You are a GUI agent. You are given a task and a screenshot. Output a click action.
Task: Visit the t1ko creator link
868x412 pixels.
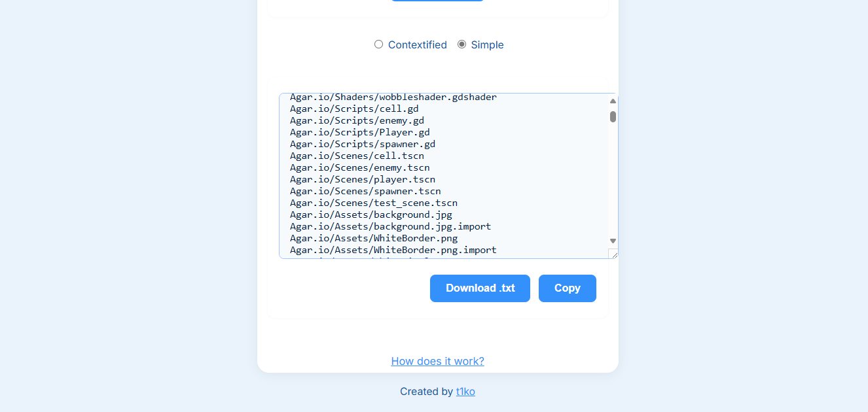pos(465,392)
